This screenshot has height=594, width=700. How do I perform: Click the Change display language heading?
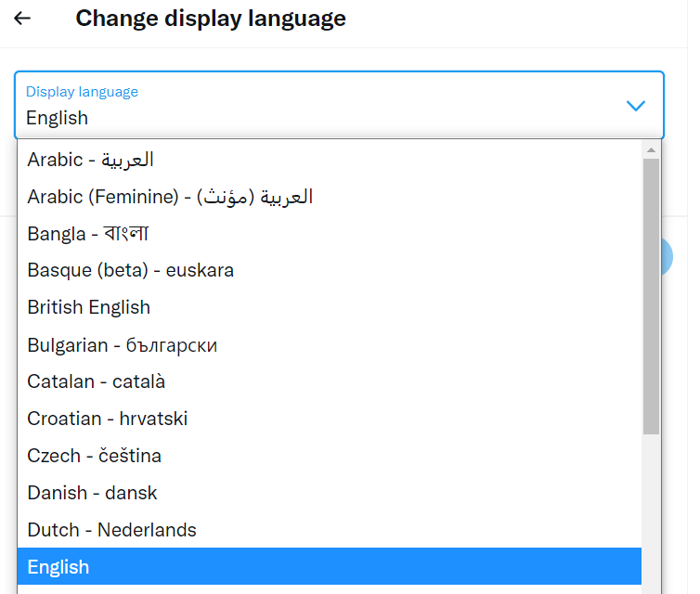coord(211,19)
